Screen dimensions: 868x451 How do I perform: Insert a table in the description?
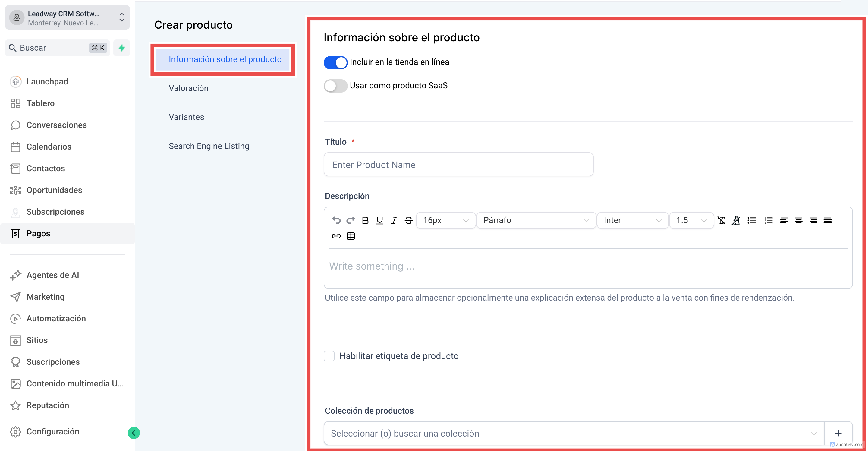coord(351,236)
